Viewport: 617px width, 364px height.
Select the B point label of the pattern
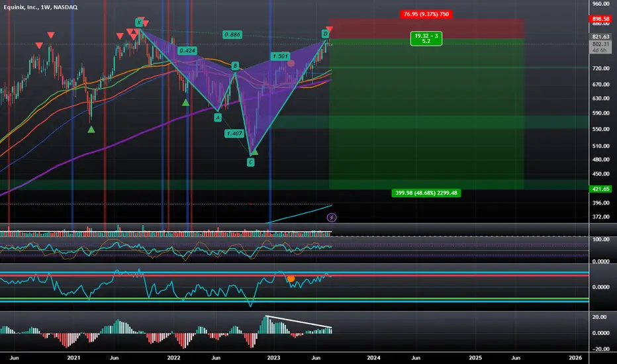click(x=235, y=66)
